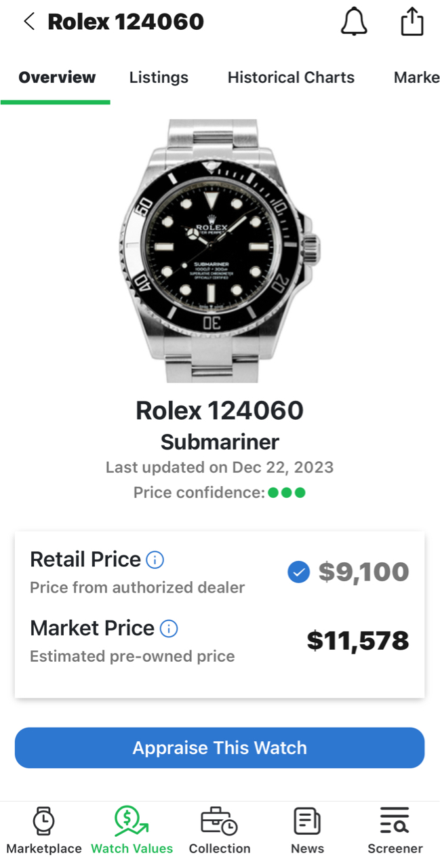Tap the blue verified checkmark badge
Screen dimensions: 440x868
click(298, 572)
